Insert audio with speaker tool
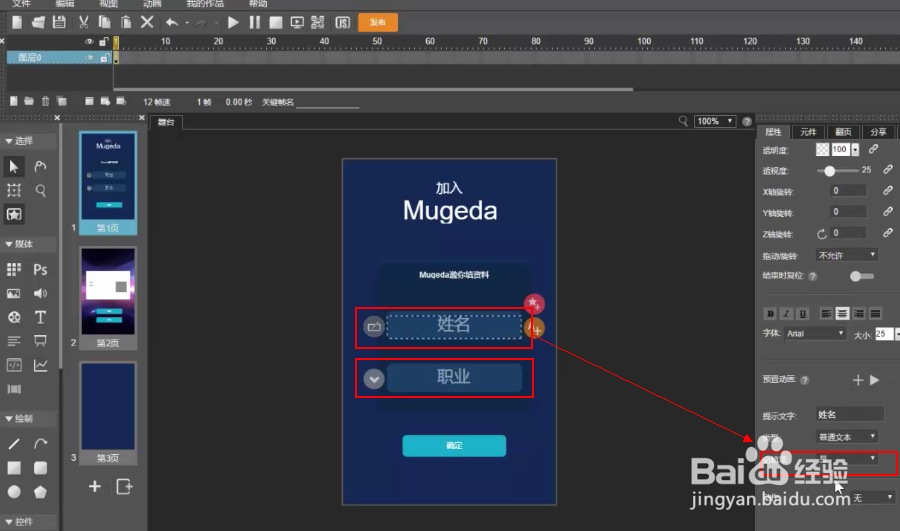900x531 pixels. pos(40,293)
